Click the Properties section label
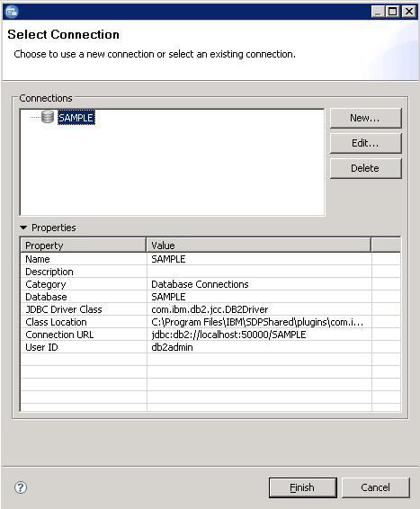Screen dimensions: 420x509 [54, 228]
